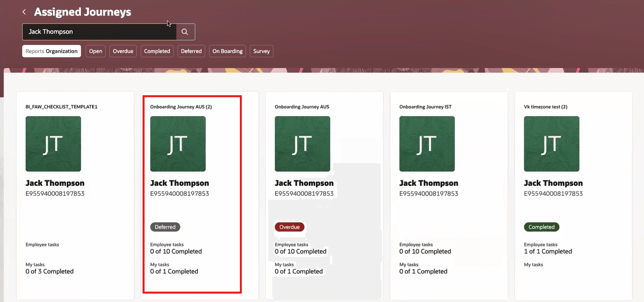Toggle the Deferred filter chip

(191, 51)
